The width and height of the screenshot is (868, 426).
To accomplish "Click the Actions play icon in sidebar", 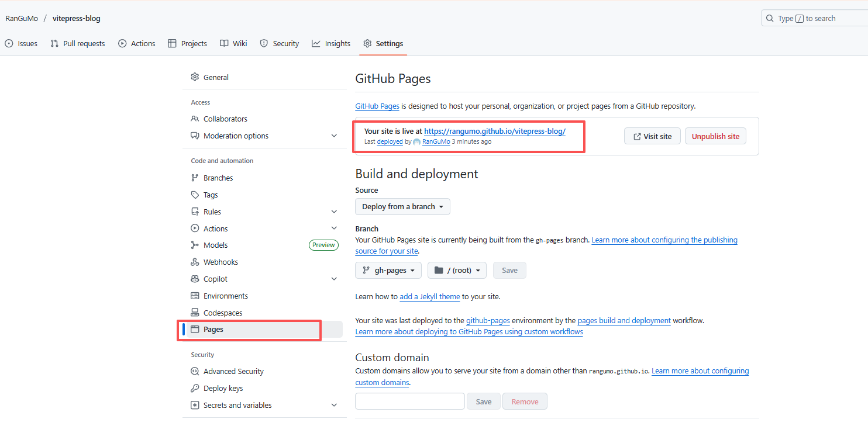I will pyautogui.click(x=195, y=228).
